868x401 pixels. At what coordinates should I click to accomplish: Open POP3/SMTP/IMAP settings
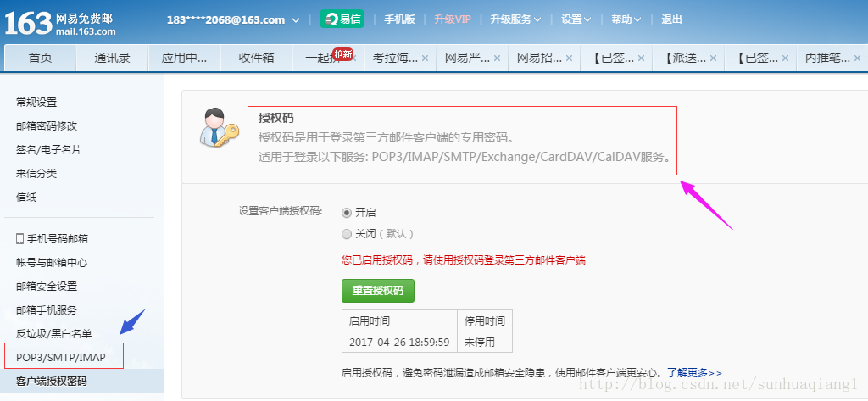tap(61, 357)
